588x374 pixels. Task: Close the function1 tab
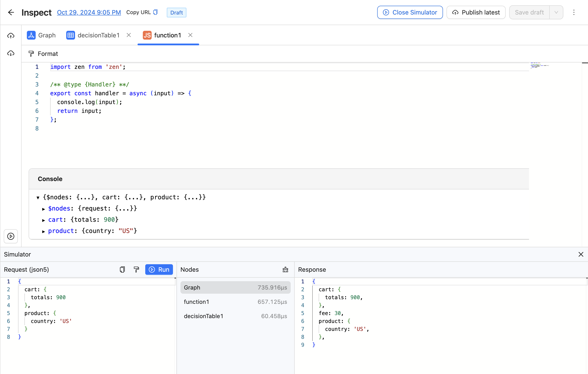190,35
